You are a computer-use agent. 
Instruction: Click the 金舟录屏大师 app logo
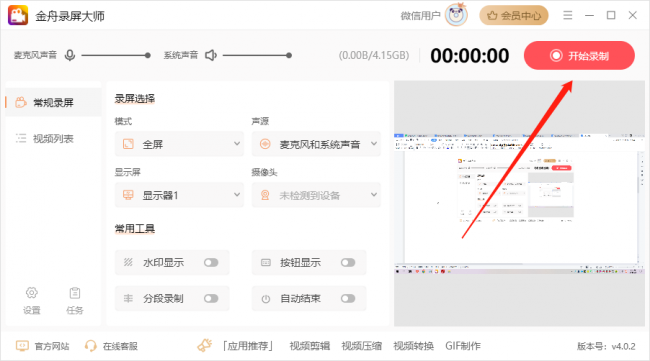pos(18,15)
